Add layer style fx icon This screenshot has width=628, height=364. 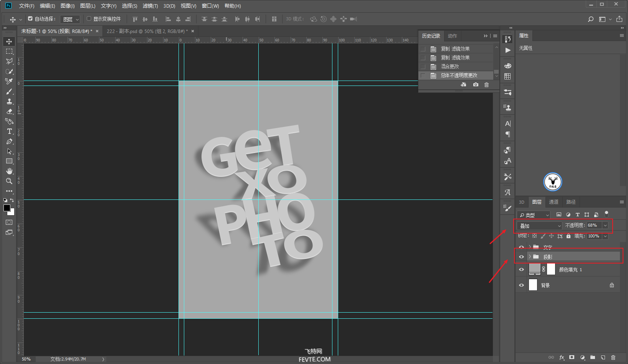(x=562, y=357)
